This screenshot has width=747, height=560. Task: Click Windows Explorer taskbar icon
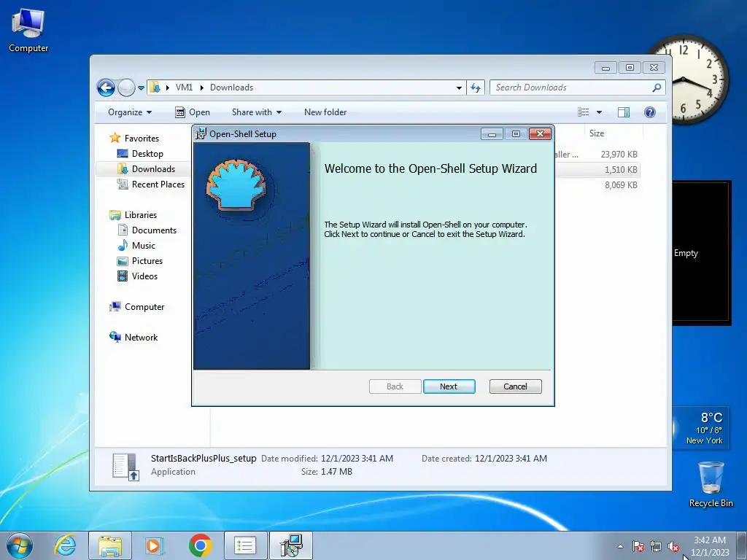click(110, 545)
